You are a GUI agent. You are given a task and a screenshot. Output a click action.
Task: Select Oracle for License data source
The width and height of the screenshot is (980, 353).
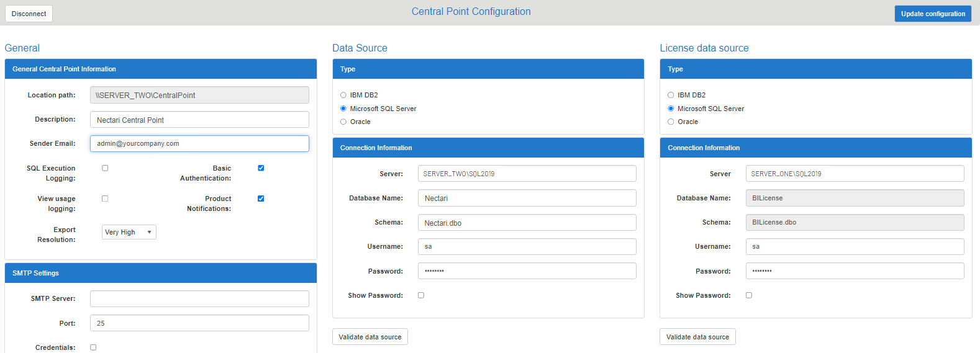tap(671, 122)
